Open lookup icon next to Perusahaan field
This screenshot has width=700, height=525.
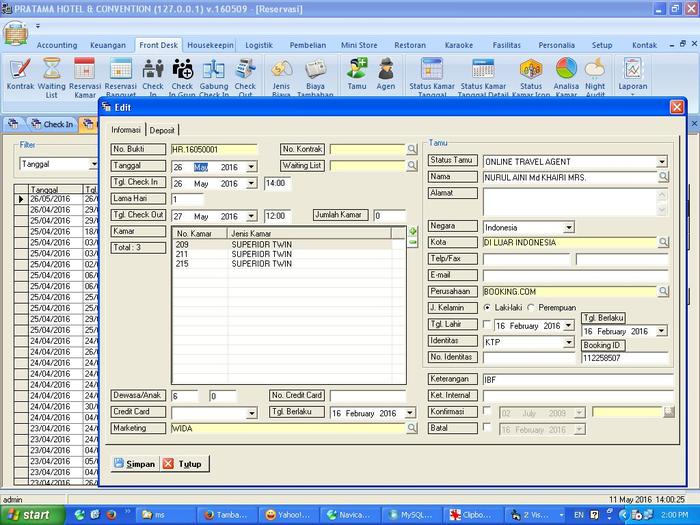pos(663,291)
